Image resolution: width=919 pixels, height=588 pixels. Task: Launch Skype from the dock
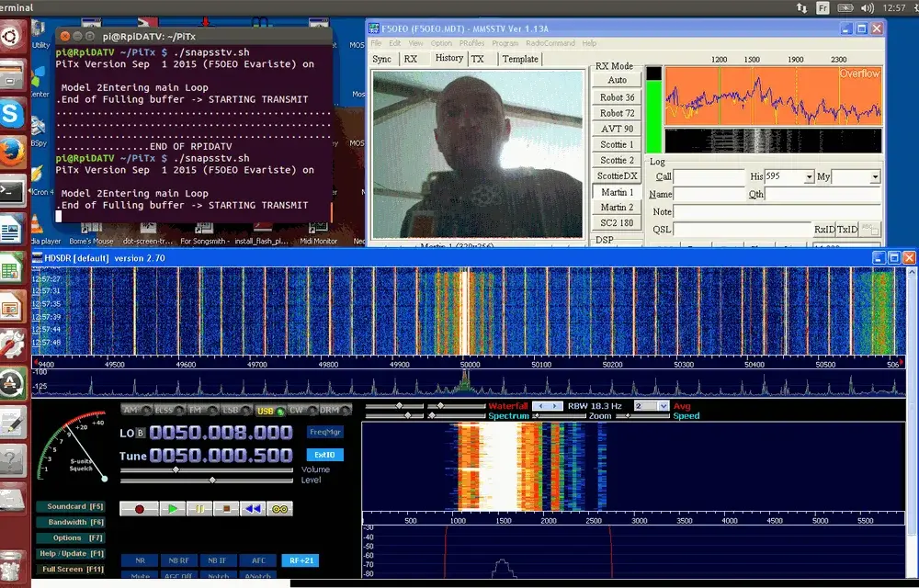tap(12, 113)
